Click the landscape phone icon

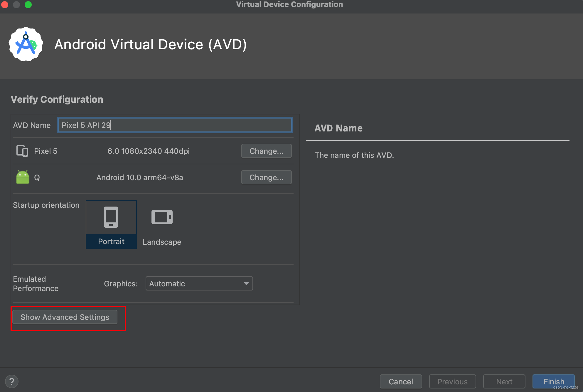(x=162, y=217)
